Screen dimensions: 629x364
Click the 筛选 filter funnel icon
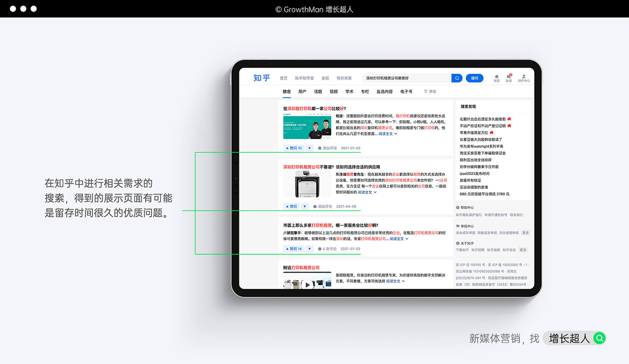pos(426,92)
